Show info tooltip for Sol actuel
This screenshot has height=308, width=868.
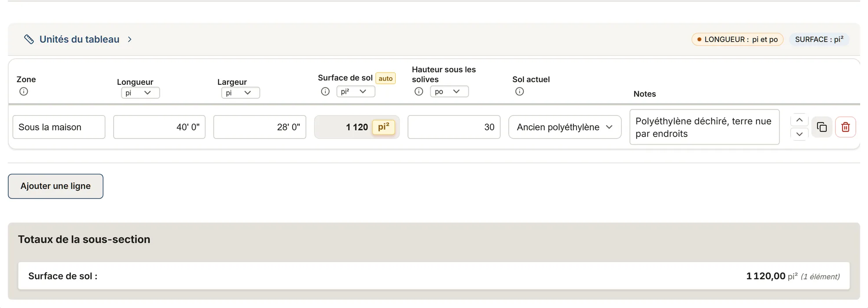(x=519, y=91)
